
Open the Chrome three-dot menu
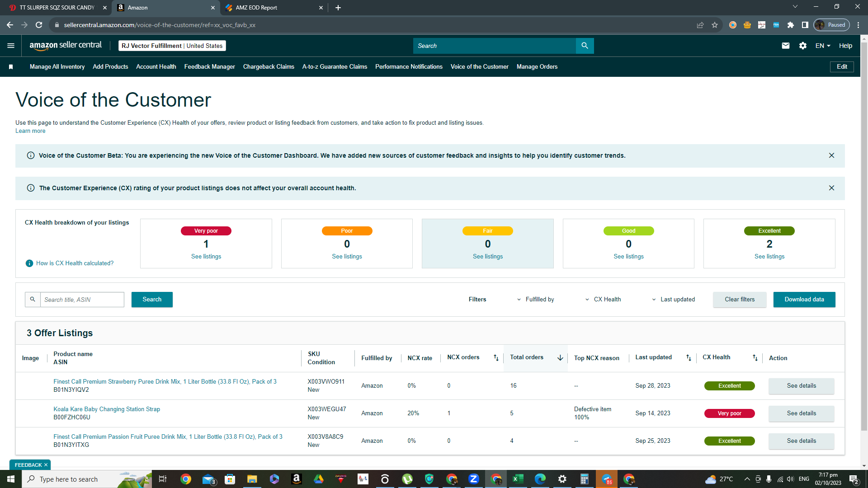click(859, 25)
